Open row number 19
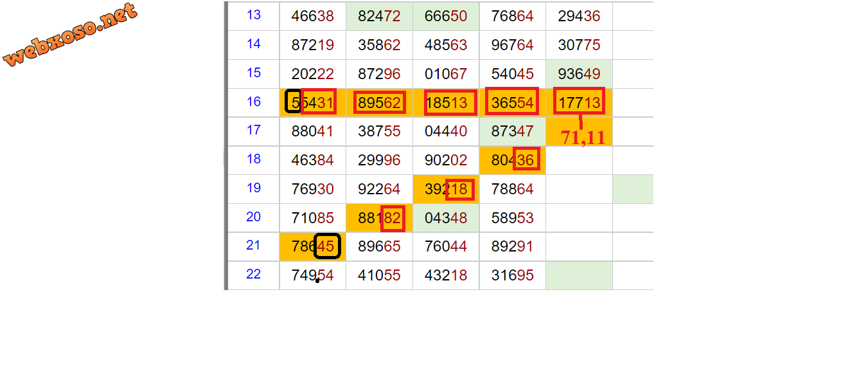 click(254, 188)
